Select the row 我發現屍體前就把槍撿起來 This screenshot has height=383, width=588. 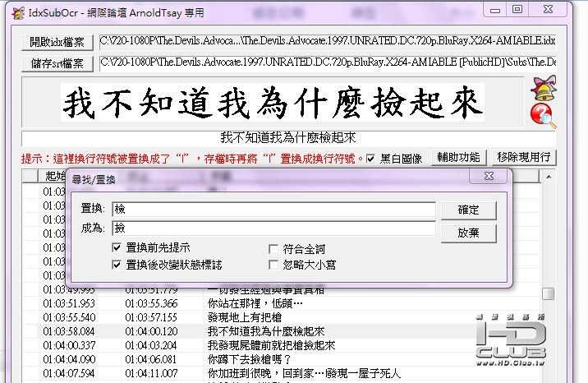(x=281, y=345)
